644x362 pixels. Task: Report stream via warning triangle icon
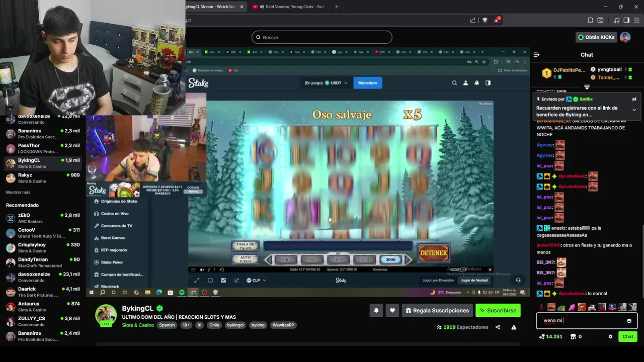(x=514, y=327)
